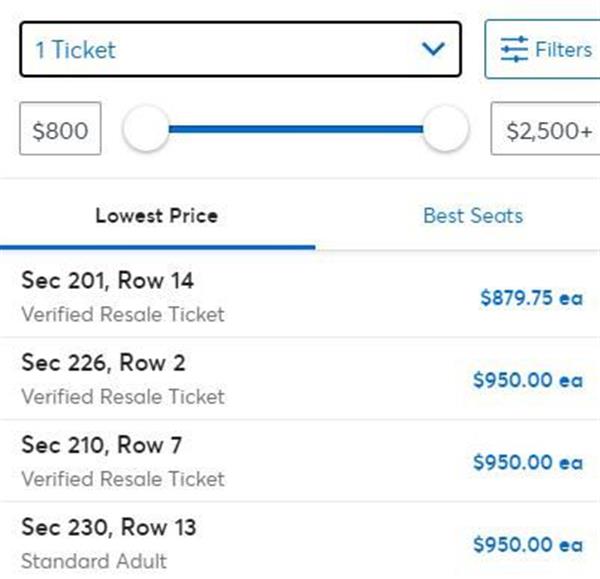This screenshot has width=600, height=579.
Task: Grab the maximum price slider handle
Action: click(445, 129)
